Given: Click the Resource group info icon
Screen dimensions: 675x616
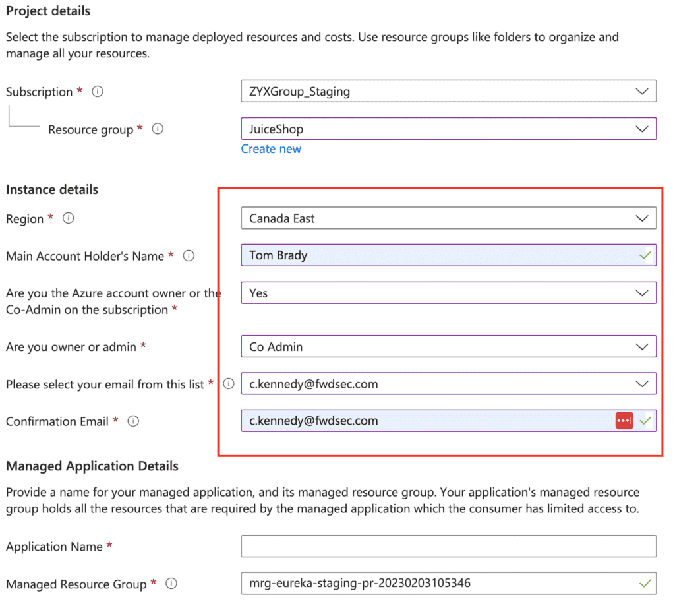Looking at the screenshot, I should point(158,129).
